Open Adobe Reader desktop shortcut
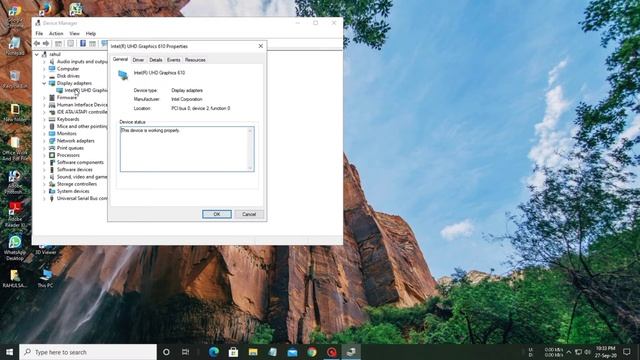 point(15,214)
